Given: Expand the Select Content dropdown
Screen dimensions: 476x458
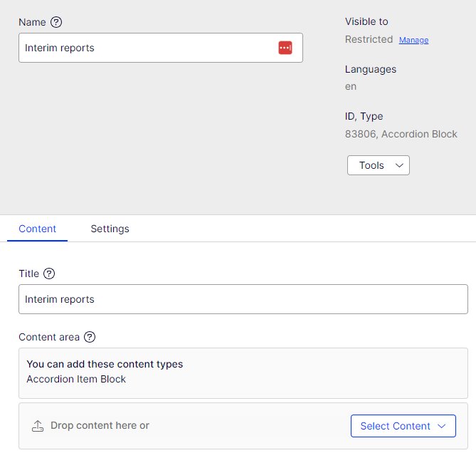Looking at the screenshot, I should (x=403, y=426).
